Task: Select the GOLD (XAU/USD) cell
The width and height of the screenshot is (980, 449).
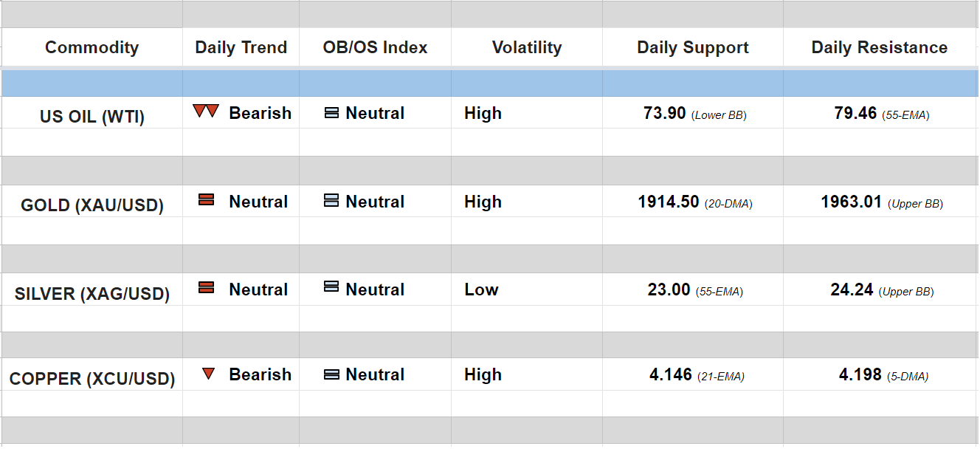Action: 92,205
